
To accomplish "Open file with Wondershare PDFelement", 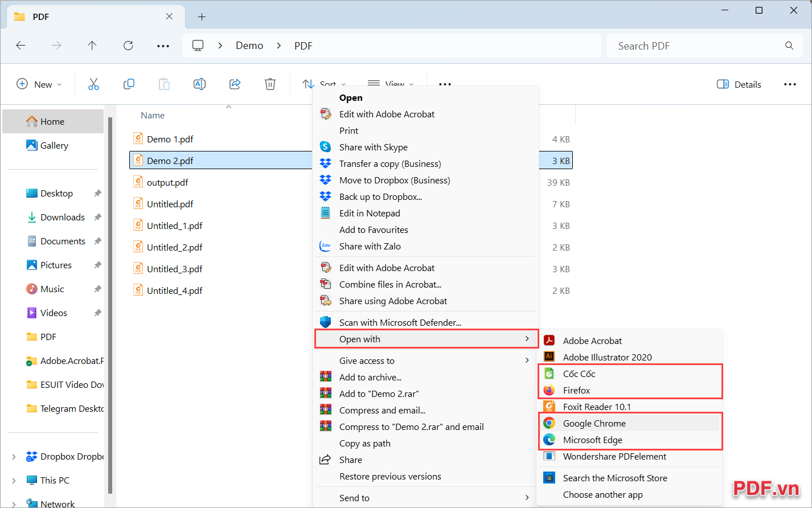I will click(x=630, y=456).
